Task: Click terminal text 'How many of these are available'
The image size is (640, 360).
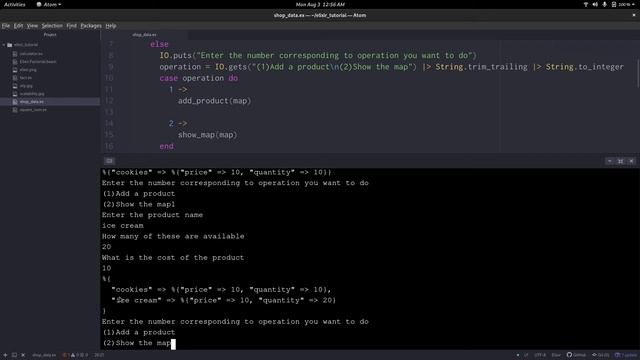Action: (x=173, y=236)
